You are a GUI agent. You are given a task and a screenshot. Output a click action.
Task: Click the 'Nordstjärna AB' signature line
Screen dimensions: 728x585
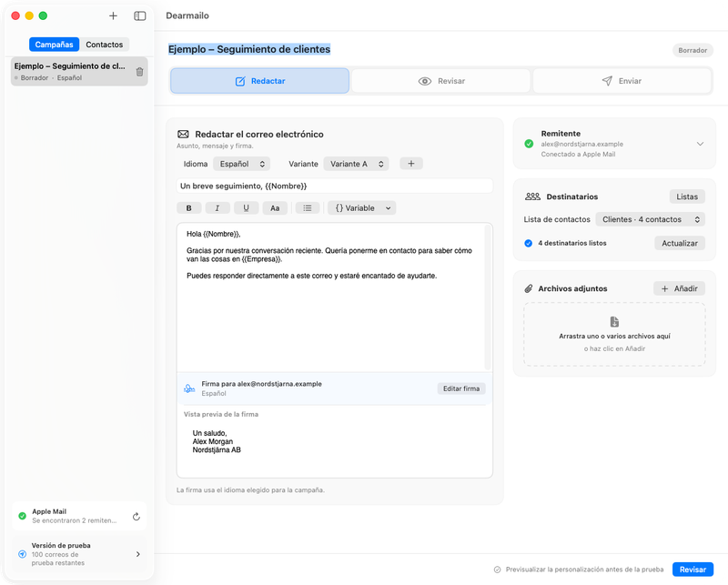pyautogui.click(x=217, y=449)
